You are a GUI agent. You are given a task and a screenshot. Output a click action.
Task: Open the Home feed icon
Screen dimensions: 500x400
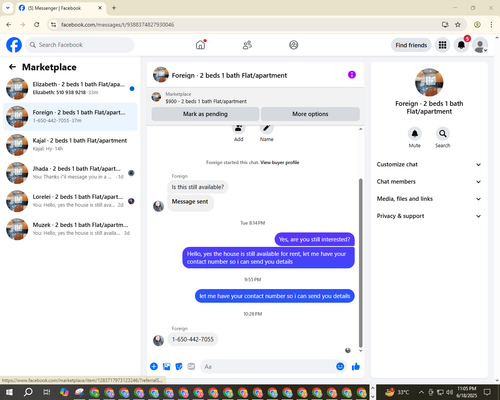[x=201, y=45]
